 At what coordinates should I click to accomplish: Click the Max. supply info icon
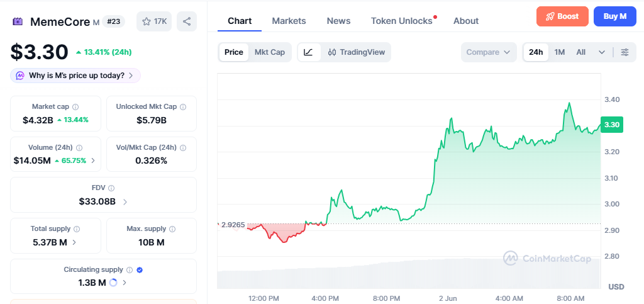[172, 229]
